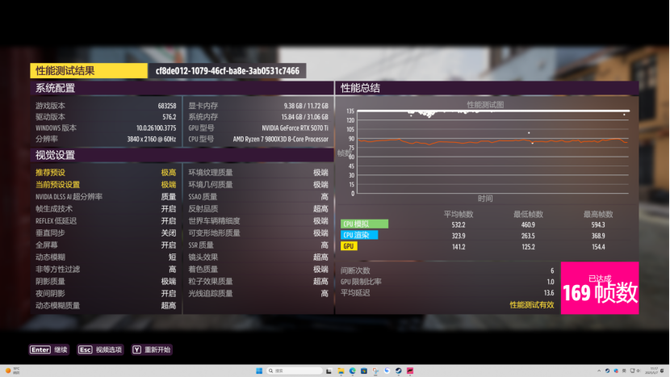
Task: Open Steam from the taskbar
Action: (x=398, y=371)
